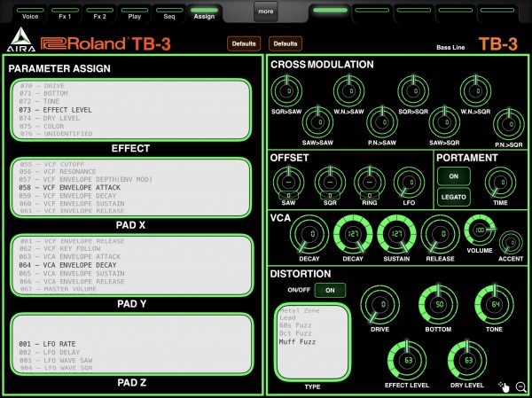Click the more button
The image size is (532, 398).
click(266, 12)
